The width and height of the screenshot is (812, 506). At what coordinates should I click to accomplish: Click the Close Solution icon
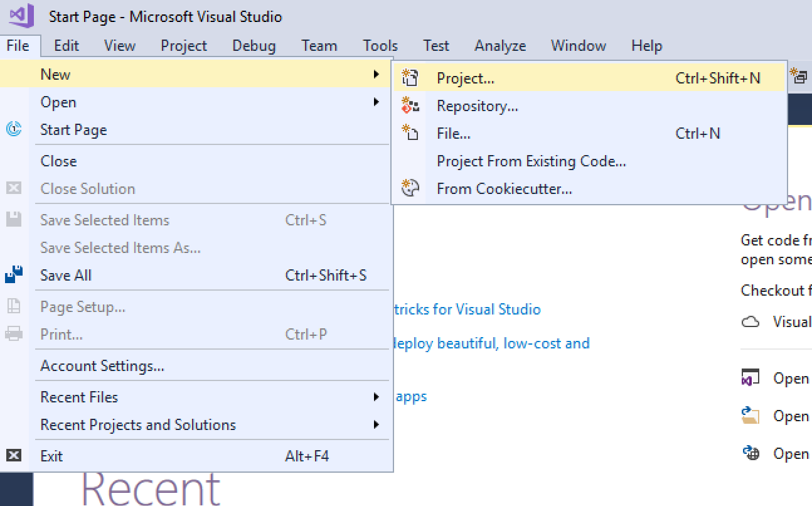coord(14,188)
